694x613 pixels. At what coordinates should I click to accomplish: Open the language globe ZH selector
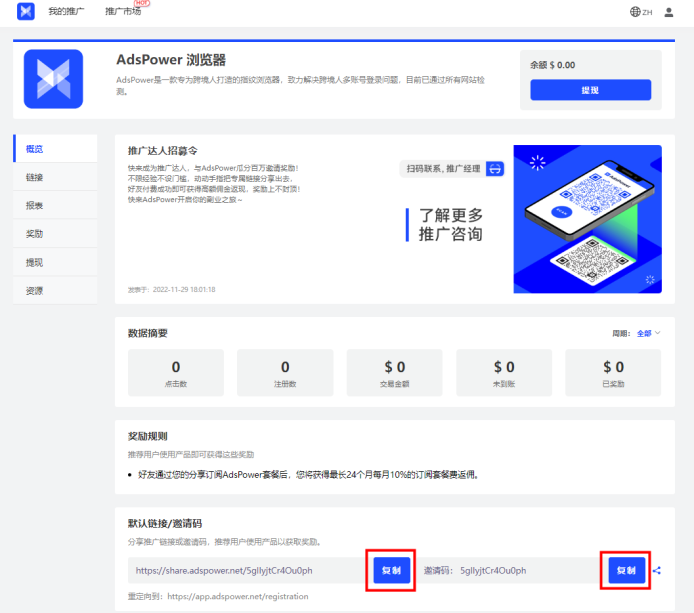pos(641,12)
